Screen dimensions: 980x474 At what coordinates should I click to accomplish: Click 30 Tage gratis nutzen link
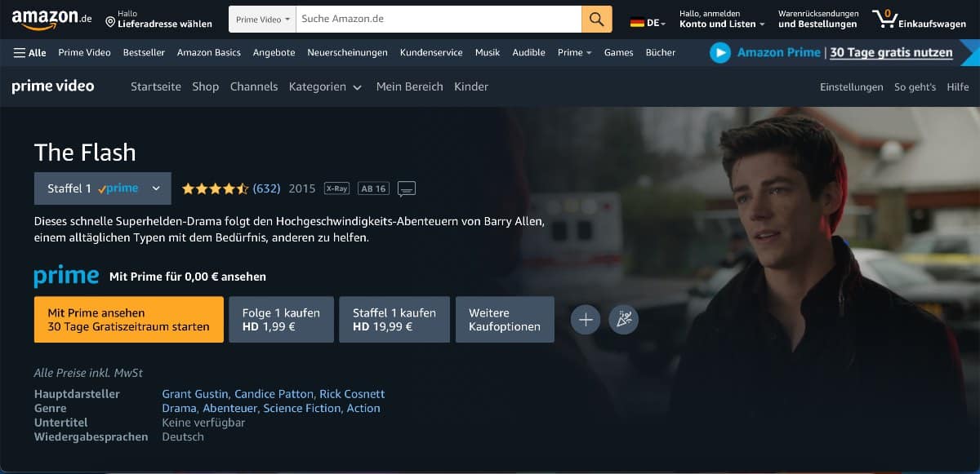[891, 52]
